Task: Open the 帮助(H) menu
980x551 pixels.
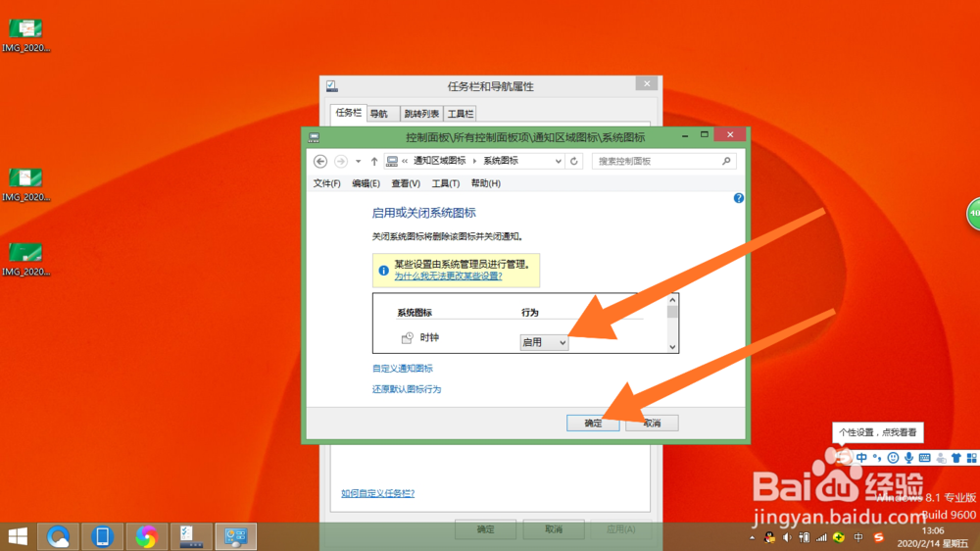Action: click(x=486, y=183)
